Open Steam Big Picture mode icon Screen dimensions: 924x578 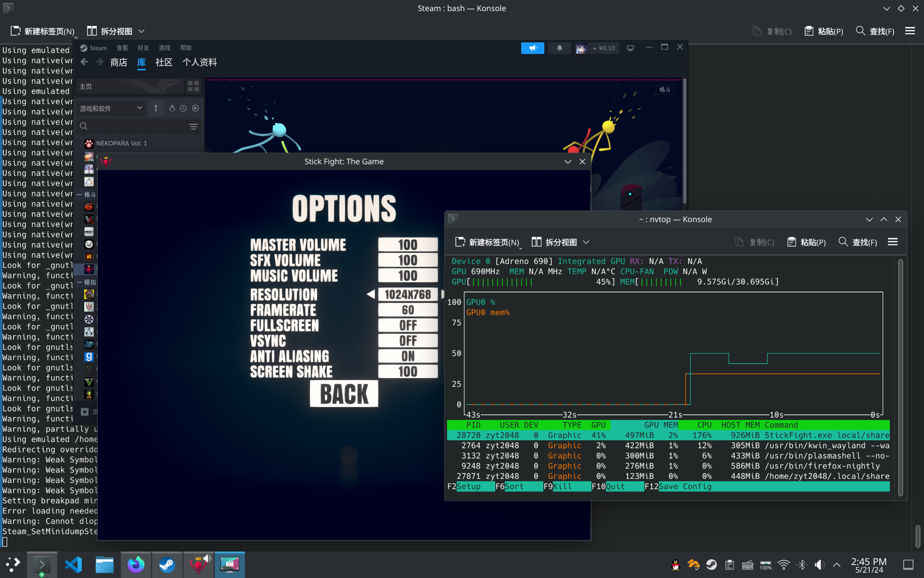pos(630,48)
